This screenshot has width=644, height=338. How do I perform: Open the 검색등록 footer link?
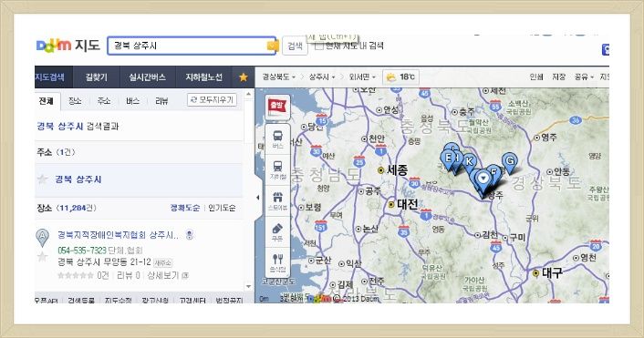(x=81, y=301)
